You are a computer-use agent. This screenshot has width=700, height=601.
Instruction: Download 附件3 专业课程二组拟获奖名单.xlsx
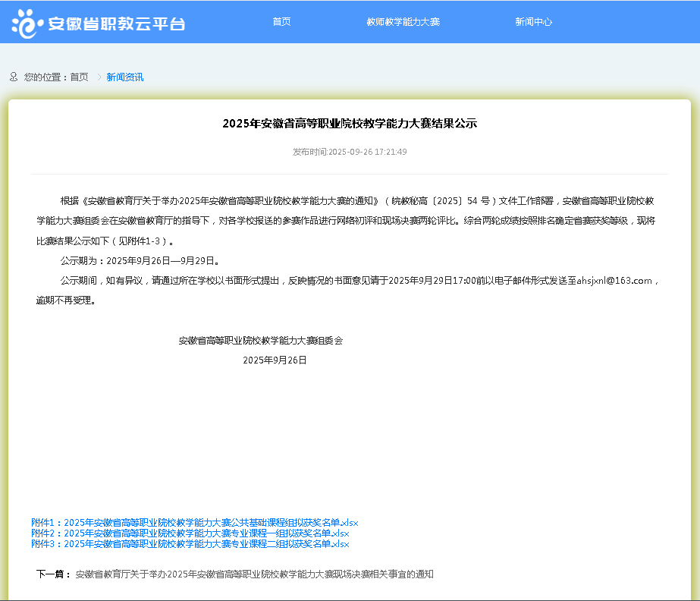pos(190,544)
